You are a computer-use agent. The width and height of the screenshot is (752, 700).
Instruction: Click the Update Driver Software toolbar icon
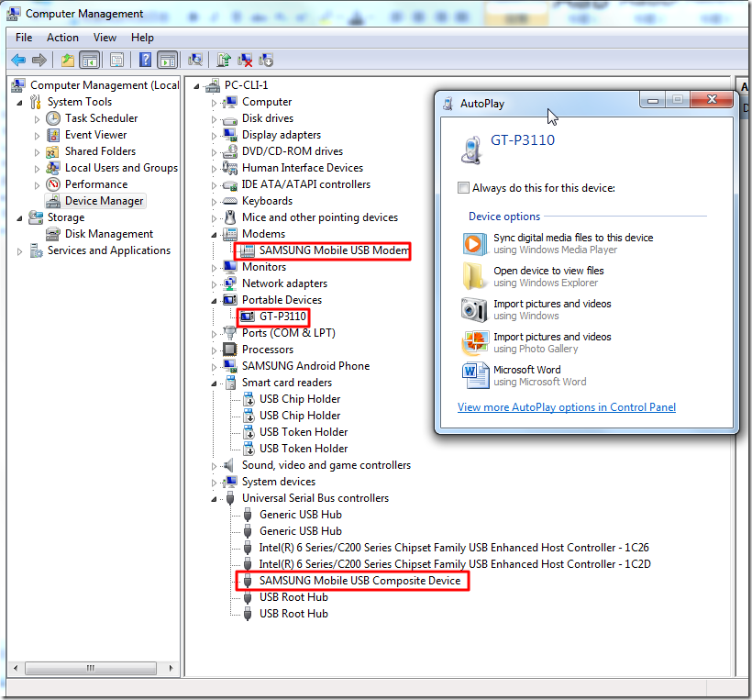coord(224,60)
